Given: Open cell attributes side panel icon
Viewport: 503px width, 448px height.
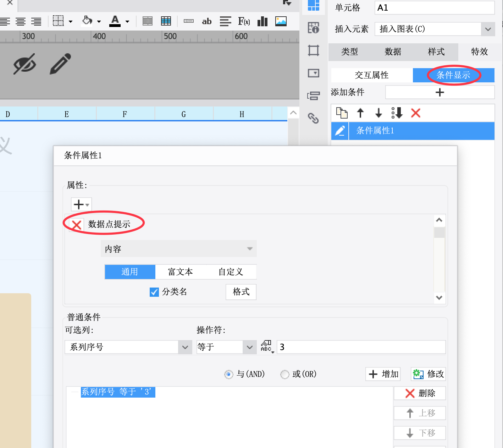Looking at the screenshot, I should 314,28.
